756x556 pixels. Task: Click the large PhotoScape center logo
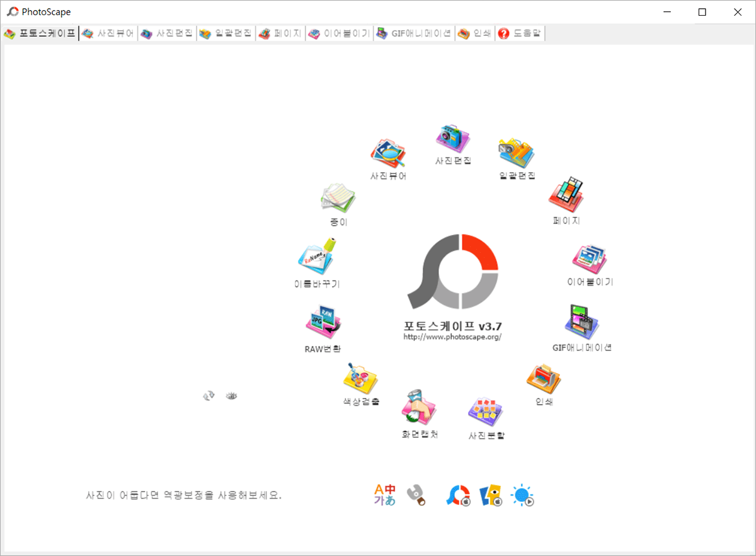coord(453,272)
